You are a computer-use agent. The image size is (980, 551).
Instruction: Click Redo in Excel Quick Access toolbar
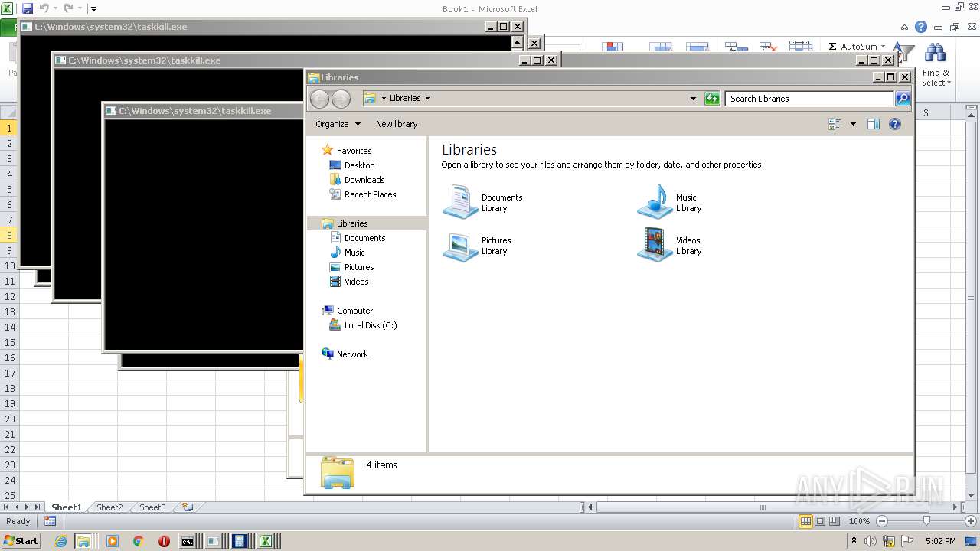coord(68,8)
